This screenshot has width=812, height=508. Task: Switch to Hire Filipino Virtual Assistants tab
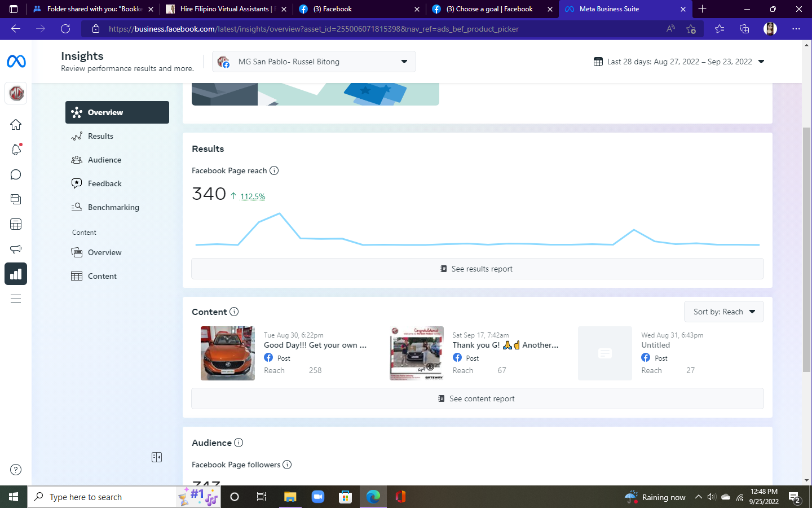pyautogui.click(x=226, y=9)
